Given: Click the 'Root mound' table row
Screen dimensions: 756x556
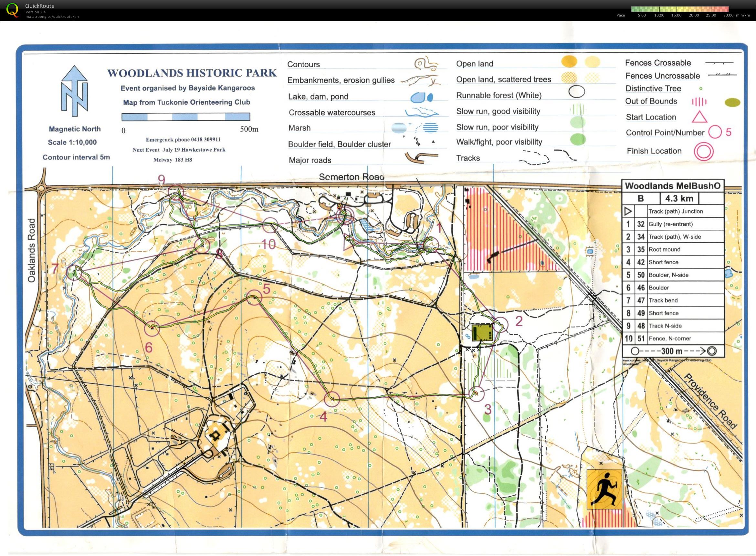Looking at the screenshot, I should pos(673,249).
